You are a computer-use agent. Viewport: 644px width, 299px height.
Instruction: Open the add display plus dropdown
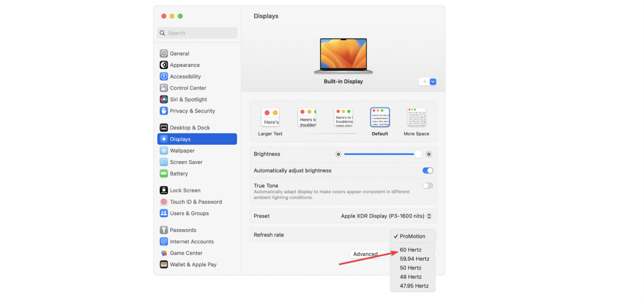point(428,82)
